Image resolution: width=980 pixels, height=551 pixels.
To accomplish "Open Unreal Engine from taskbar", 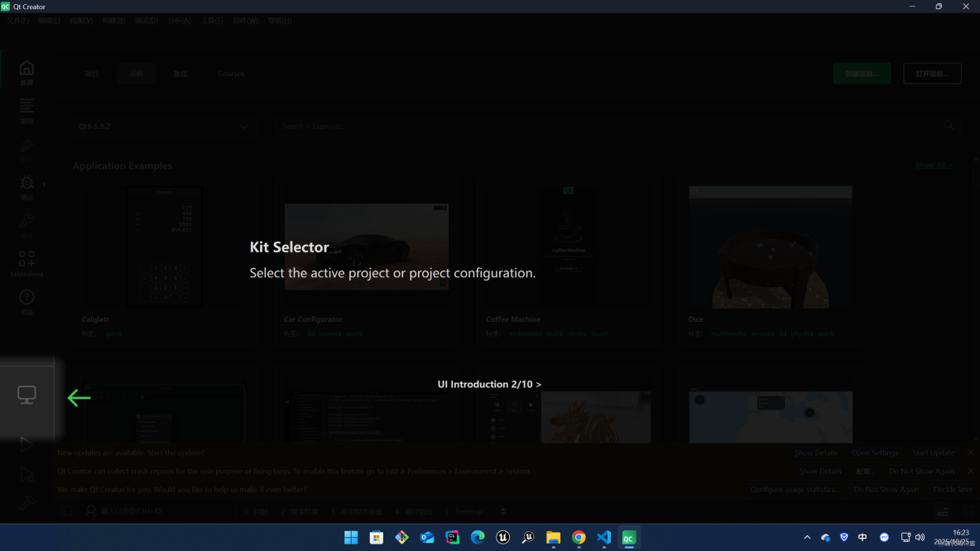I will (502, 537).
